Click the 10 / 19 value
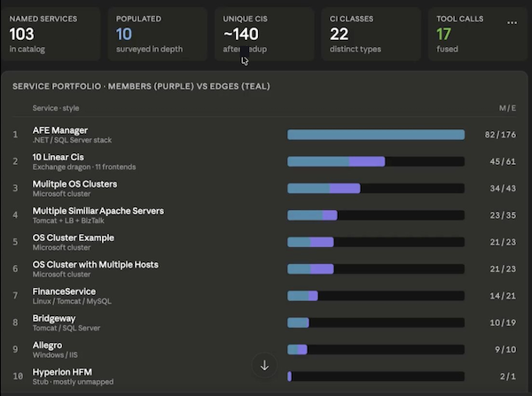Viewport: 532px width, 396px height. [x=503, y=322]
